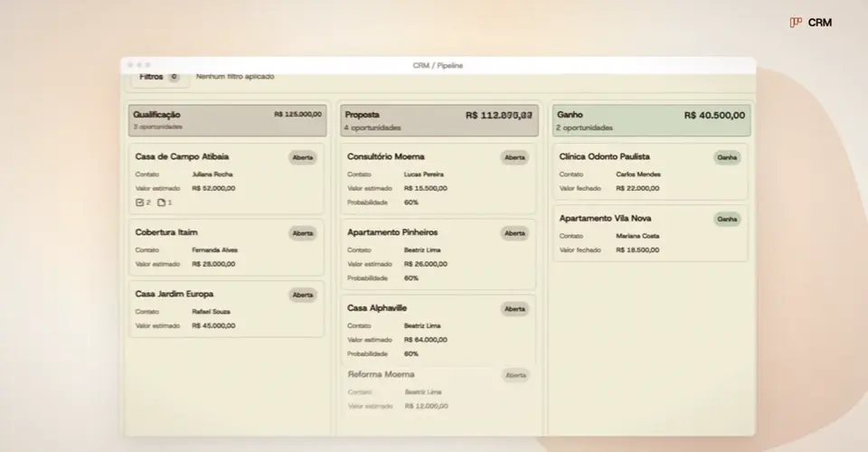Viewport: 868px width, 452px height.
Task: Open the Apartamento Pinheiros card
Action: pos(439,255)
